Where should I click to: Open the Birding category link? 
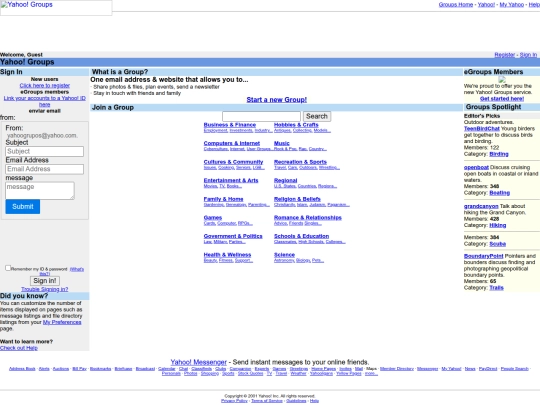pos(499,154)
